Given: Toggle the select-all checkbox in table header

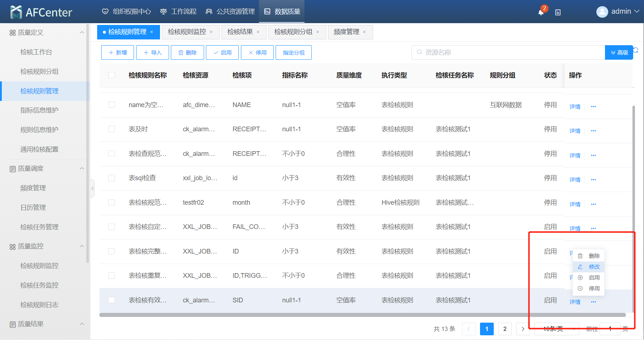Looking at the screenshot, I should click(x=112, y=75).
